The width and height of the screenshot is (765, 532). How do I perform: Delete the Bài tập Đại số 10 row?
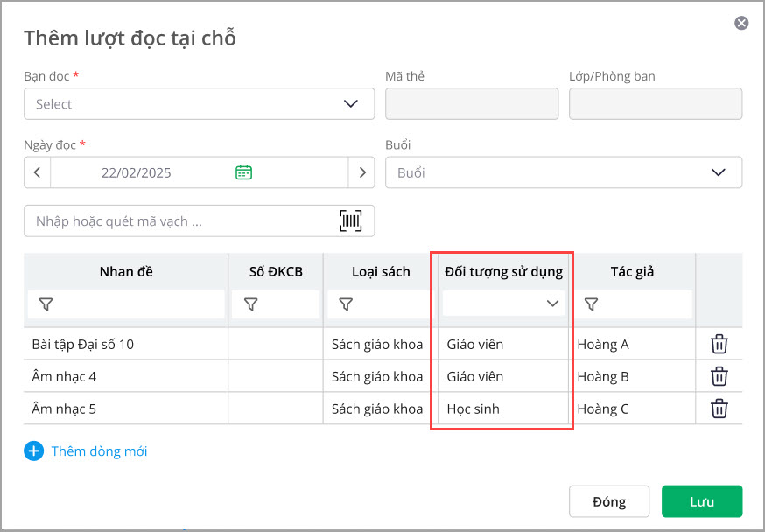tap(719, 344)
